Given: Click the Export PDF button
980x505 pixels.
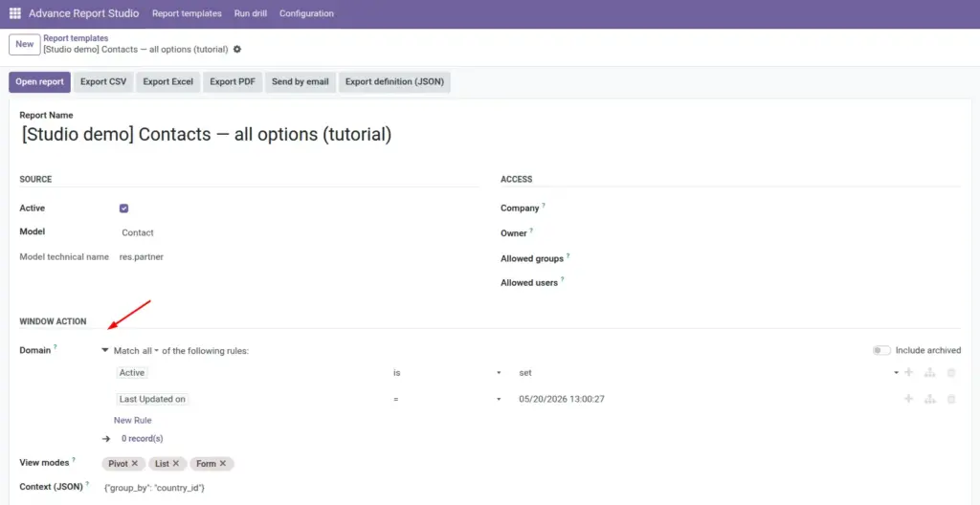Looking at the screenshot, I should coord(233,82).
